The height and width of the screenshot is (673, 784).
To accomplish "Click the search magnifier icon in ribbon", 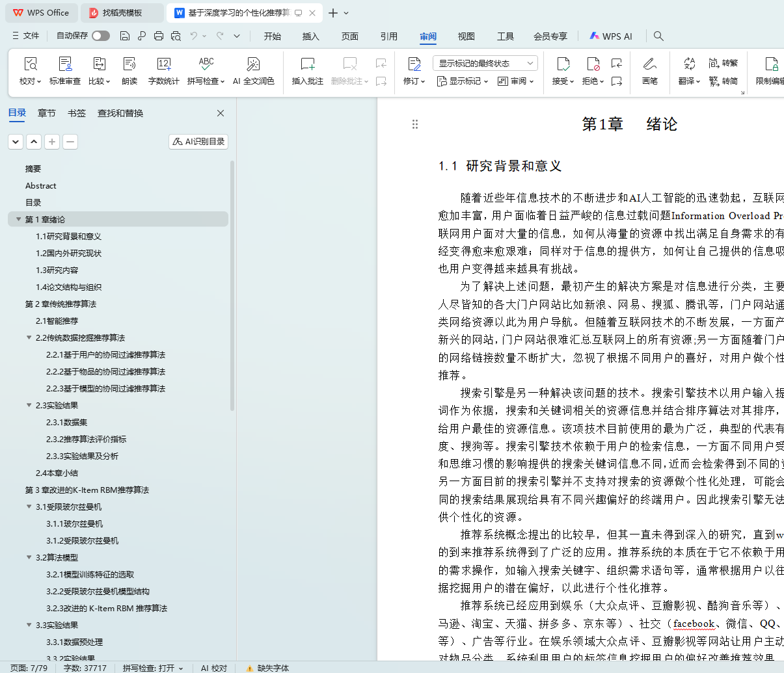I will (x=658, y=36).
